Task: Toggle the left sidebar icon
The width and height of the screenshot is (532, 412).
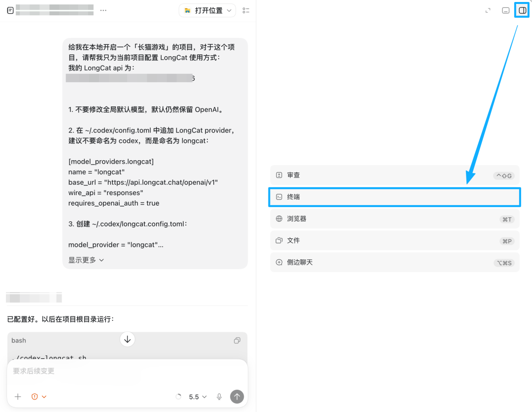Action: 10,10
